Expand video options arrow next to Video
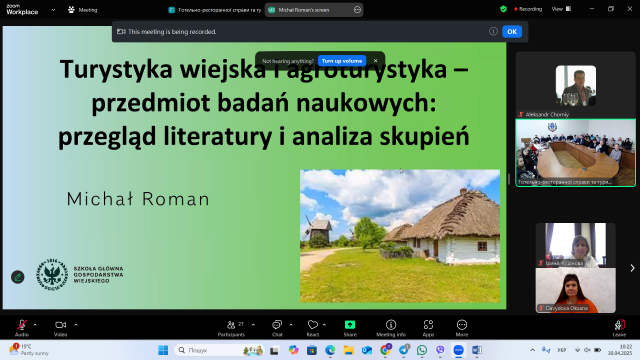640x360 pixels. [76, 325]
